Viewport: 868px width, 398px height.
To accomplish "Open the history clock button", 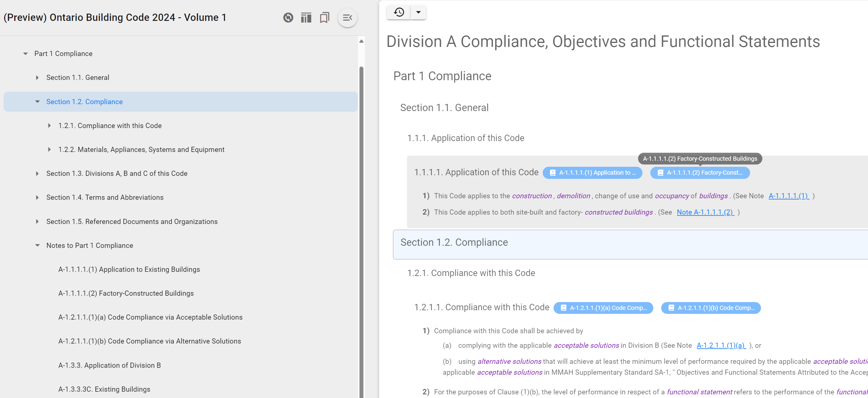I will [x=399, y=12].
